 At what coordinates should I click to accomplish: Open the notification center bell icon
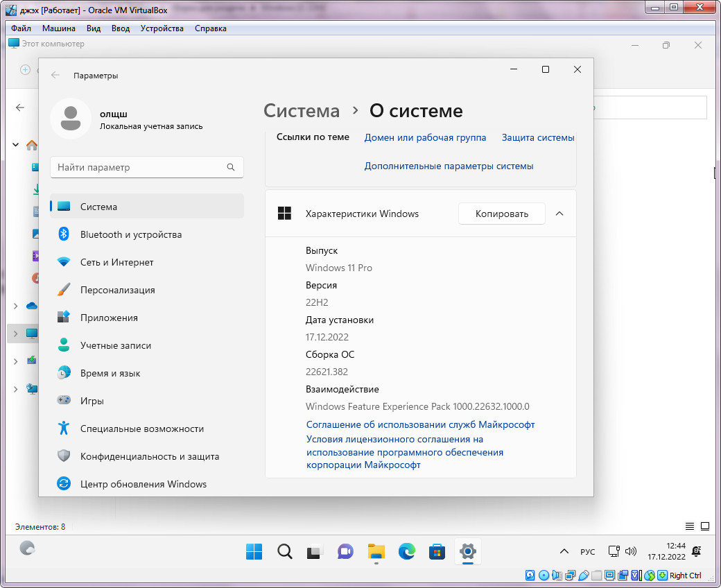click(x=696, y=551)
